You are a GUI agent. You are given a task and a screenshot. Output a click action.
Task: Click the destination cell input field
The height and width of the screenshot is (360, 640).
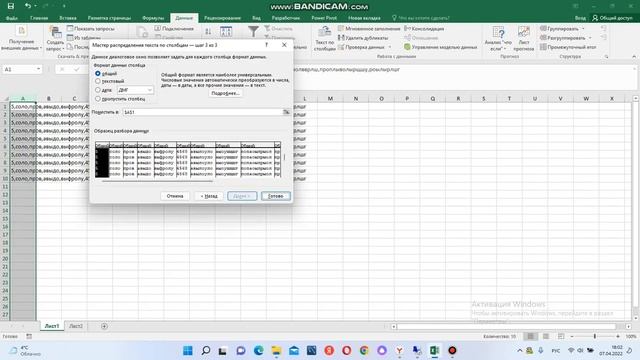pos(202,112)
